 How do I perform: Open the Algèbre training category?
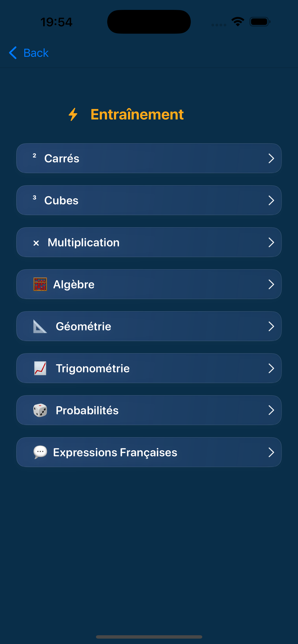point(149,284)
